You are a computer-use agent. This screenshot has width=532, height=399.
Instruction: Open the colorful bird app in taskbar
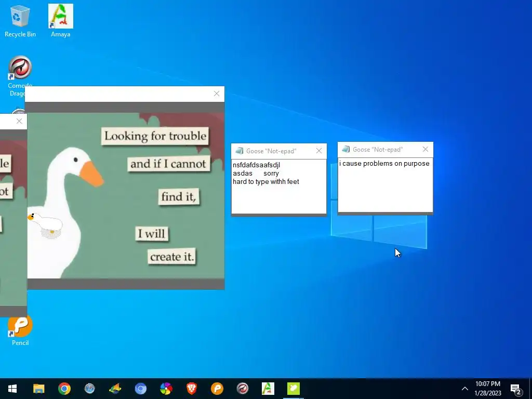115,389
